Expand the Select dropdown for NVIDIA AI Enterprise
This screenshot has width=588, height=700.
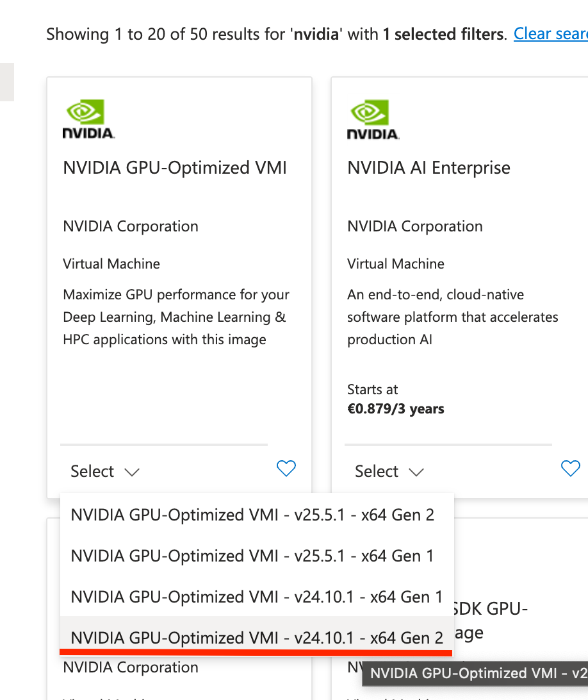click(x=389, y=472)
